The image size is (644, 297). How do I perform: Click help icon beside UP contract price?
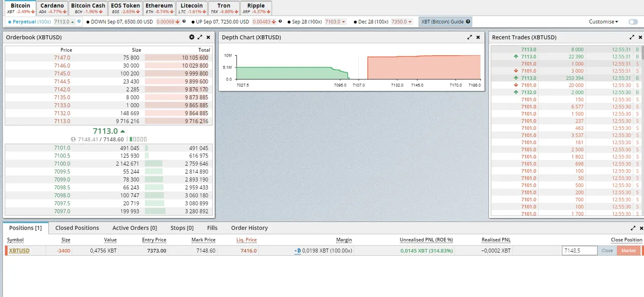279,22
